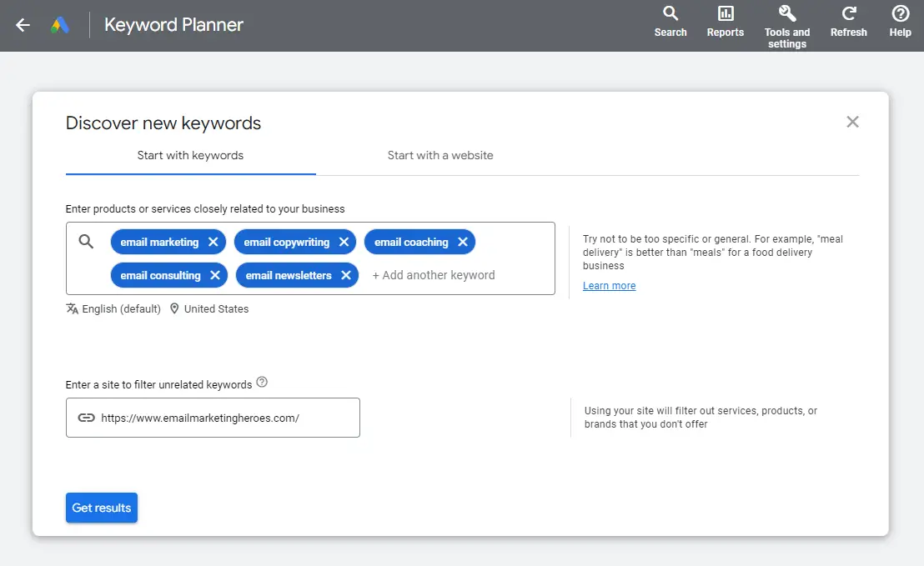This screenshot has height=566, width=924.
Task: Open Reports from the header
Action: (725, 22)
